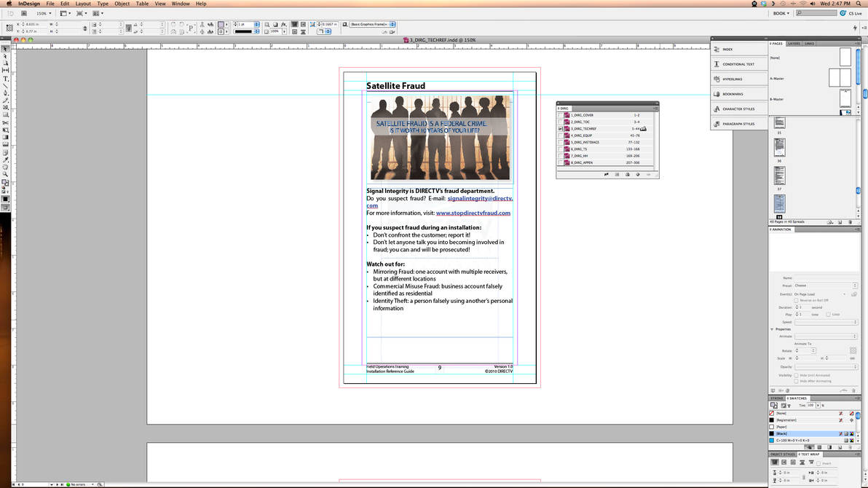This screenshot has height=488, width=868.
Task: Click www.stopdirectvfraud.com link in document
Action: [x=473, y=213]
